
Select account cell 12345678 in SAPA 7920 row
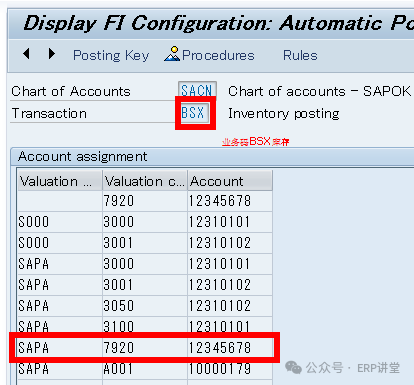230,348
